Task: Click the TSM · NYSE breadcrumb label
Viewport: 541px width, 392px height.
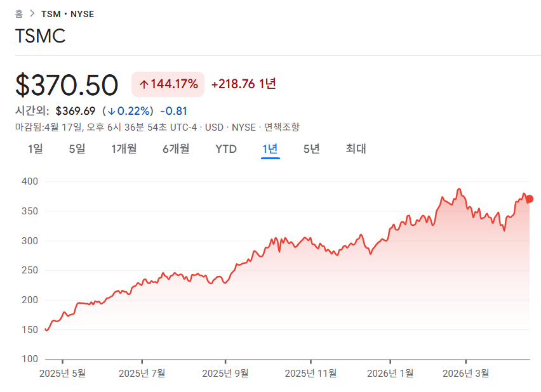Action: [67, 13]
